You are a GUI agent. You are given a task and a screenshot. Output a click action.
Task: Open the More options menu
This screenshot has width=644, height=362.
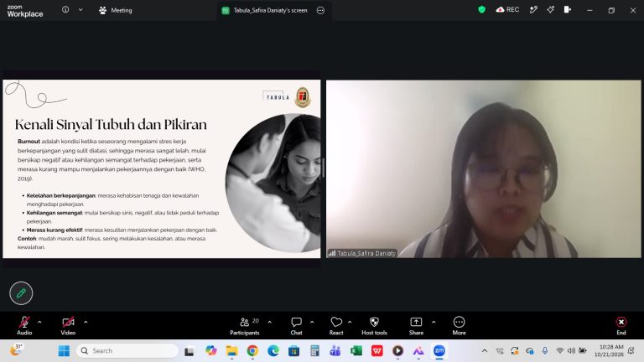[x=460, y=325]
